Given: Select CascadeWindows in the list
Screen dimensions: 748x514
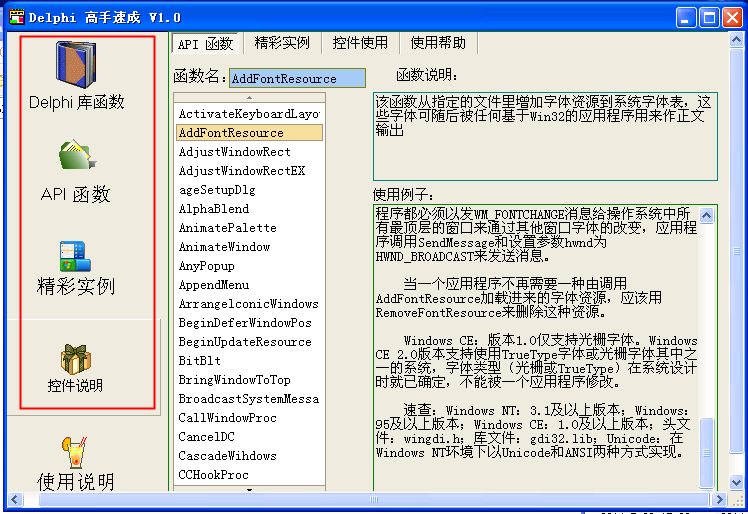Looking at the screenshot, I should (249, 456).
